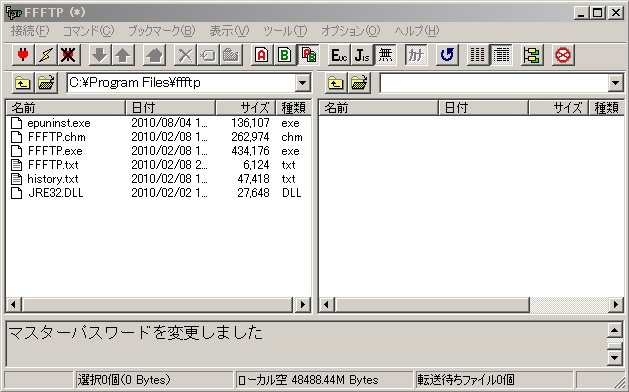Open the ツール(T) menu

(285, 30)
